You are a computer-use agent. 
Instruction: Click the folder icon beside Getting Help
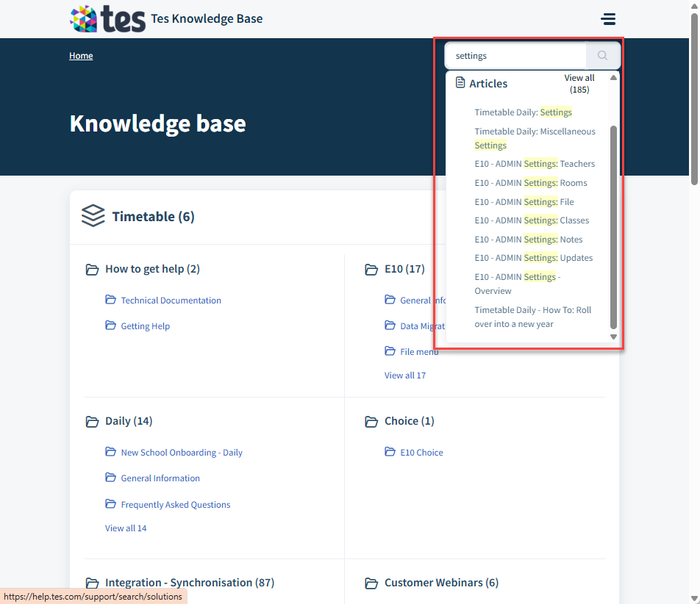(x=110, y=326)
